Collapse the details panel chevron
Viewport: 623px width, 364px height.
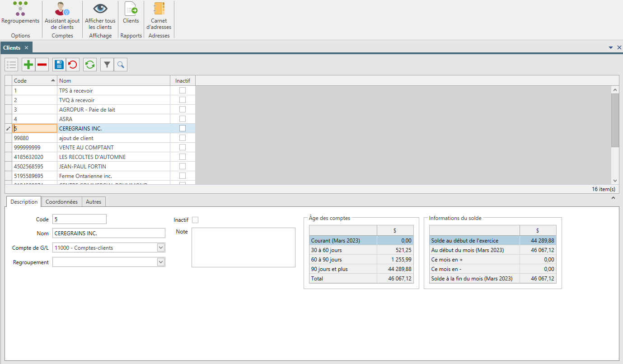613,198
